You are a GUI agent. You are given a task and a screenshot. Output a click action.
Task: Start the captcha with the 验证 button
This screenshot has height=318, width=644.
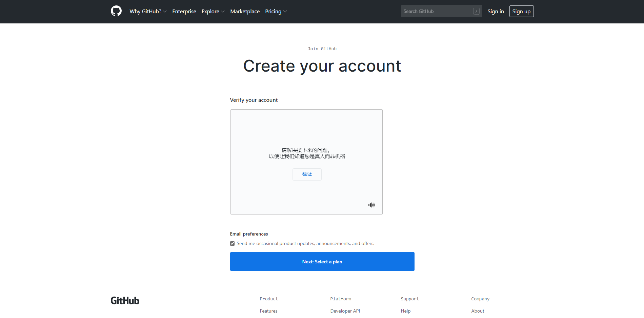[x=307, y=174]
